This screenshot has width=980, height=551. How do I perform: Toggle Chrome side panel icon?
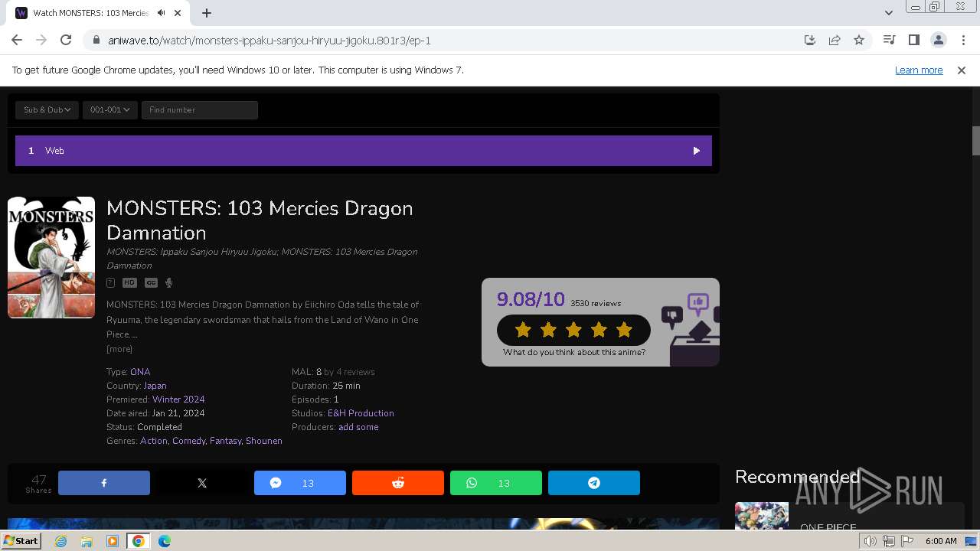point(913,40)
